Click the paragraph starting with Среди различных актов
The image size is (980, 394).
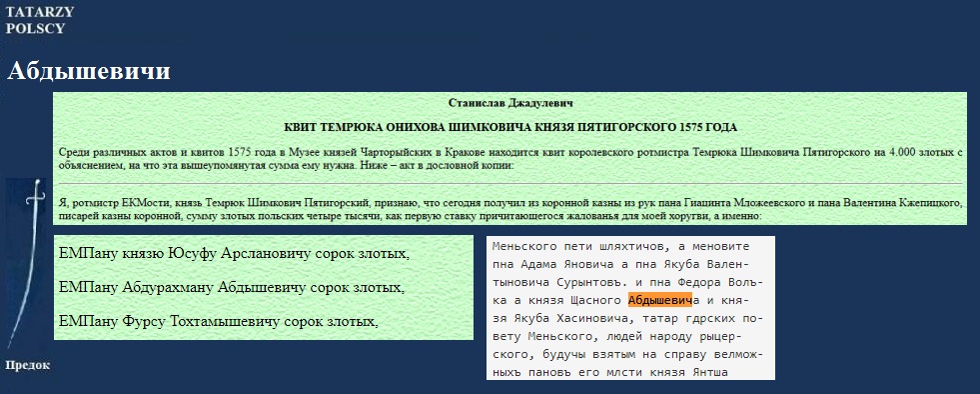coord(510,159)
